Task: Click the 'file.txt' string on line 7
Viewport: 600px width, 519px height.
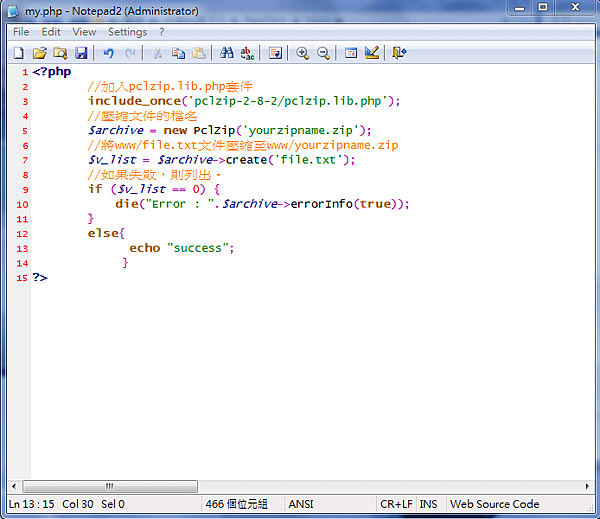Action: (x=308, y=160)
